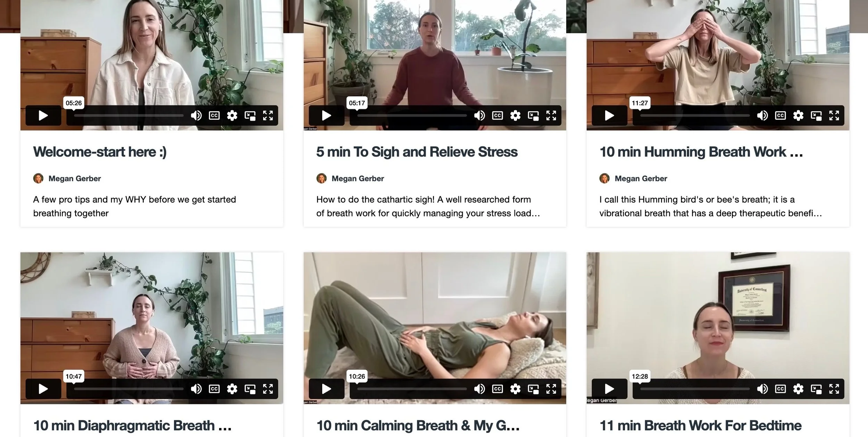The height and width of the screenshot is (437, 868).
Task: Toggle CC on Welcome-start here video
Action: point(214,115)
